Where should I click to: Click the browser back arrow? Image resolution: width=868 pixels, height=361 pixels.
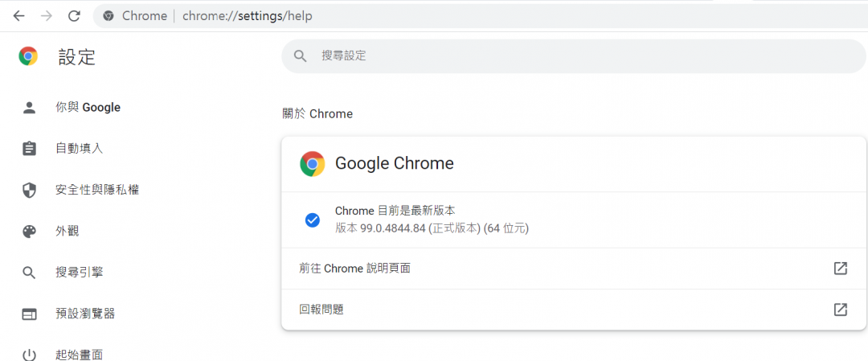[x=19, y=16]
